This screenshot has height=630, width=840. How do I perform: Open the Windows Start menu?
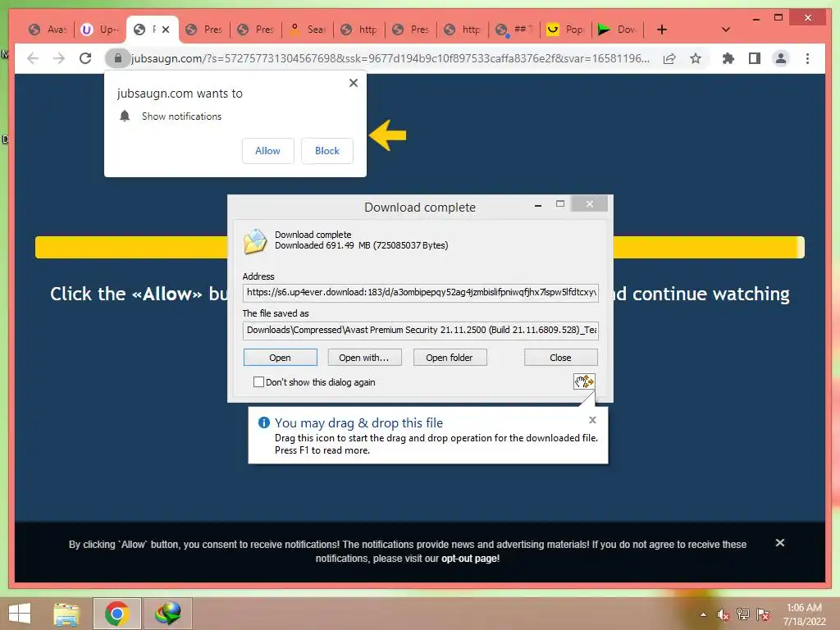[20, 614]
